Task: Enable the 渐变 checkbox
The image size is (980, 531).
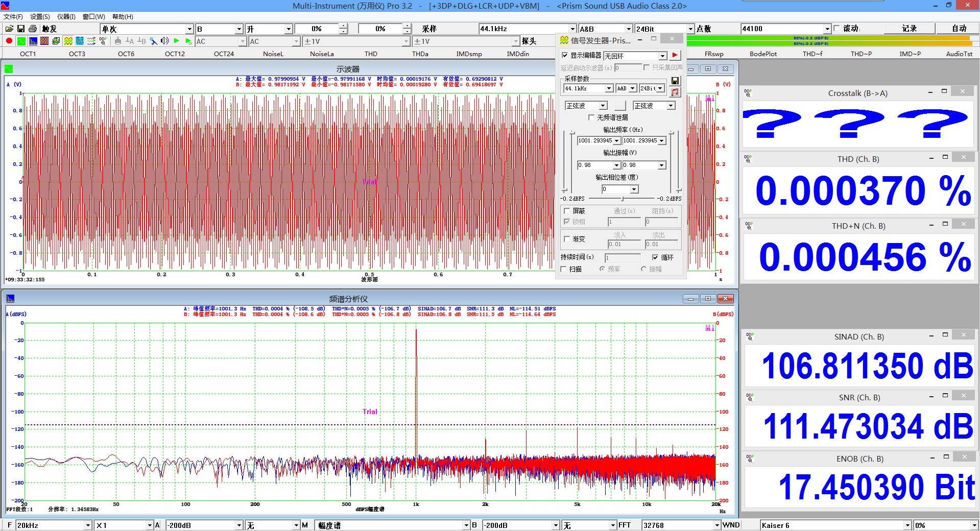Action: click(567, 239)
